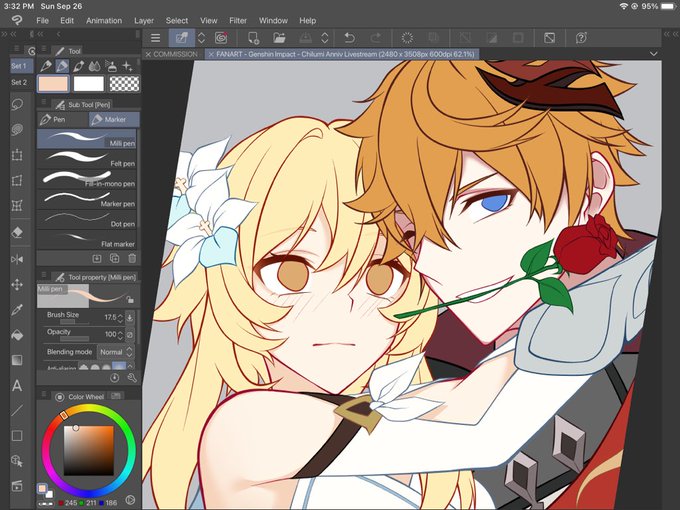Select the Lasso tool in the tool palette

tap(17, 105)
